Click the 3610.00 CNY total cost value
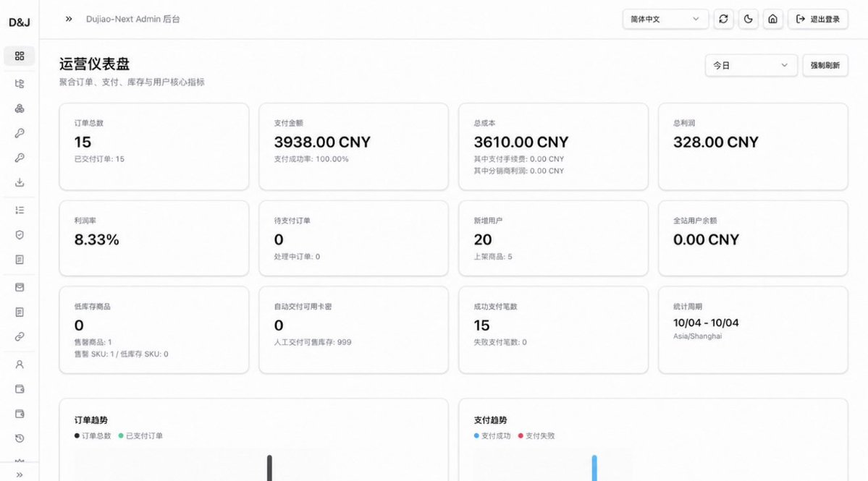This screenshot has width=868, height=481. [x=521, y=142]
